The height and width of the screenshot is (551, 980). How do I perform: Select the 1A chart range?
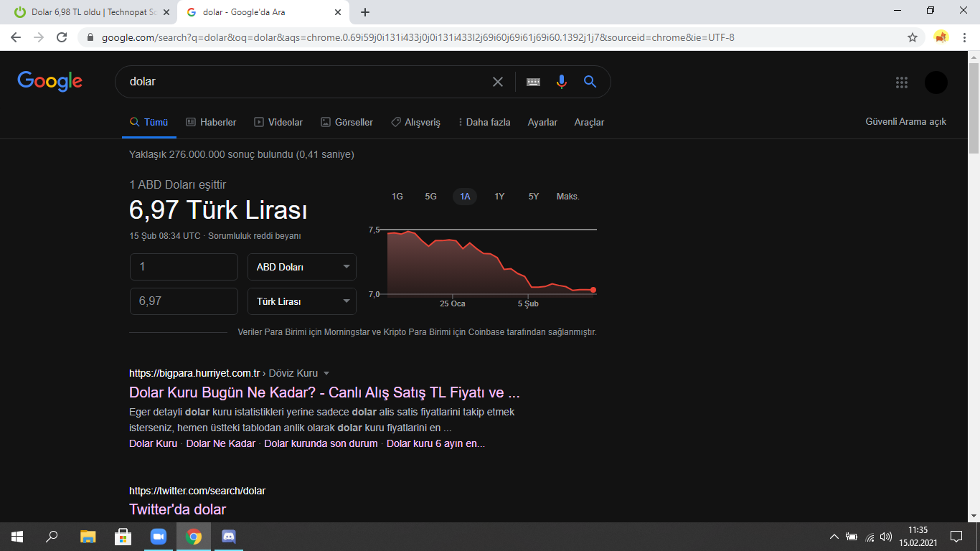coord(465,197)
